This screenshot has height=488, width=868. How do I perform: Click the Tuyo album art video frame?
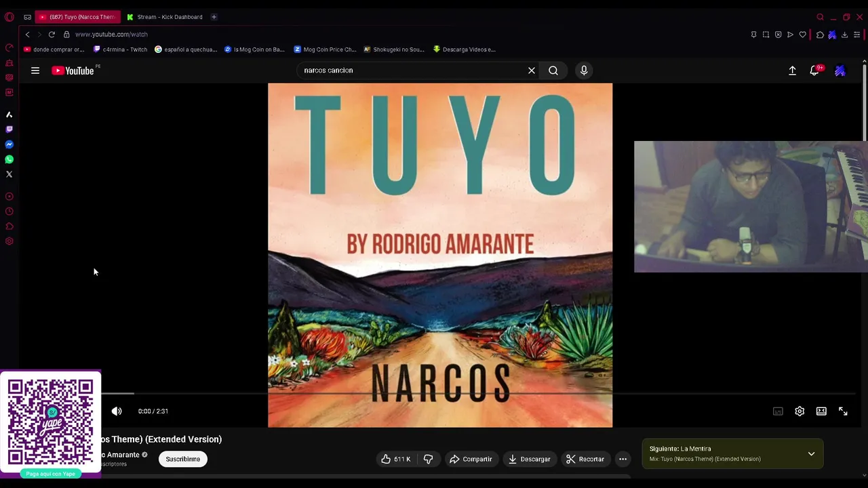click(x=440, y=255)
